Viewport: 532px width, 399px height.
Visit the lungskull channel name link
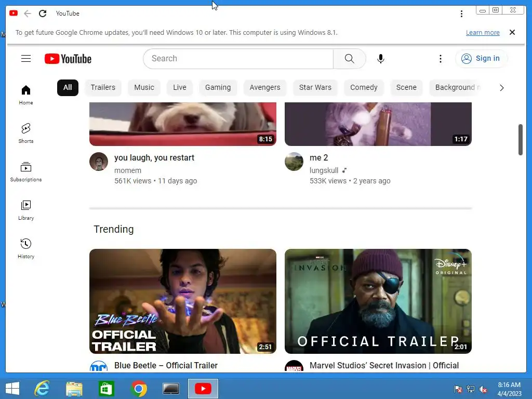(324, 170)
